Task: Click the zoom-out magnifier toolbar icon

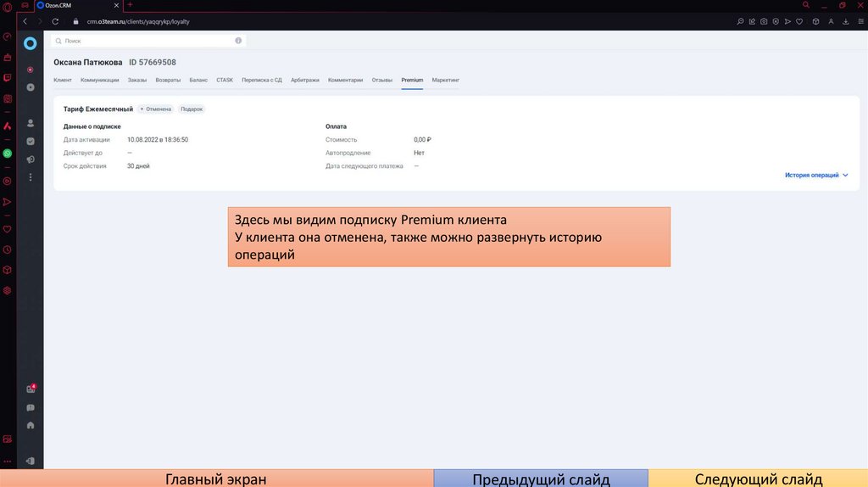Action: coord(740,21)
